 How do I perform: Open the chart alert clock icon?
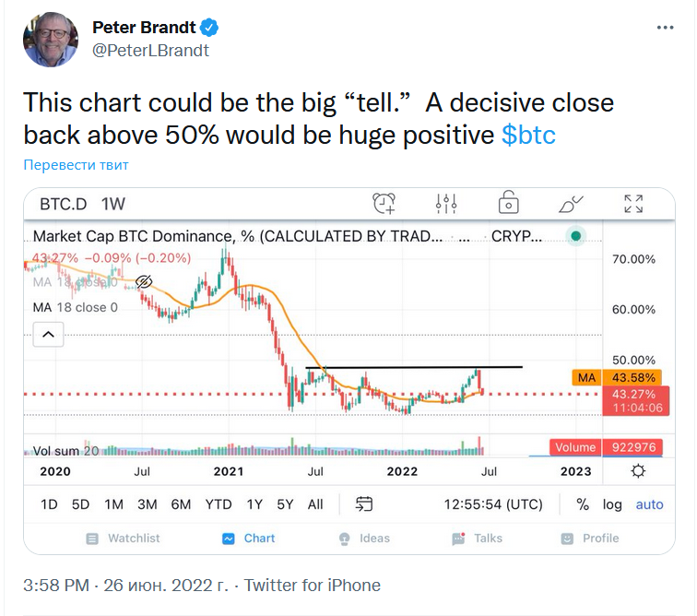(384, 203)
